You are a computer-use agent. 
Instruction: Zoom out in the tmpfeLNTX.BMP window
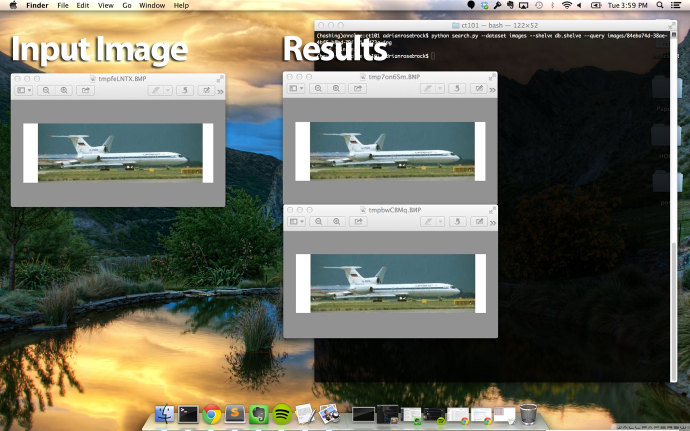point(46,90)
